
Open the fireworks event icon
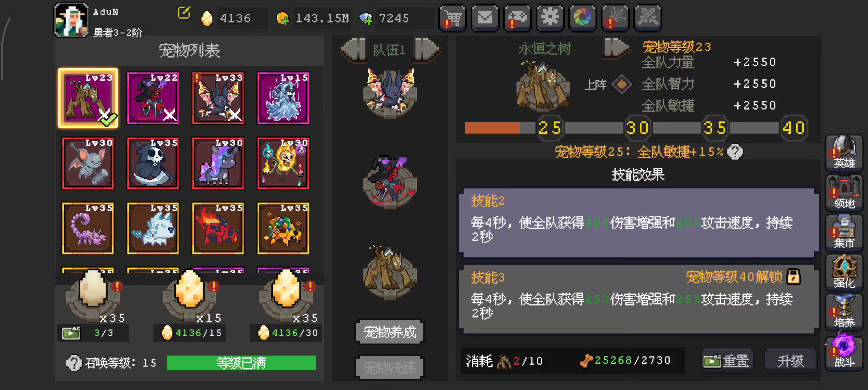point(615,18)
